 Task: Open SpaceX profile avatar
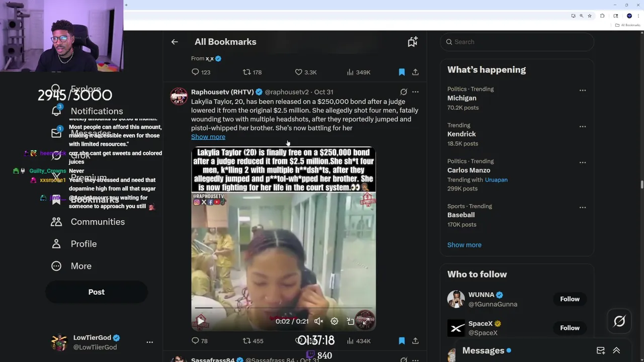pyautogui.click(x=456, y=328)
